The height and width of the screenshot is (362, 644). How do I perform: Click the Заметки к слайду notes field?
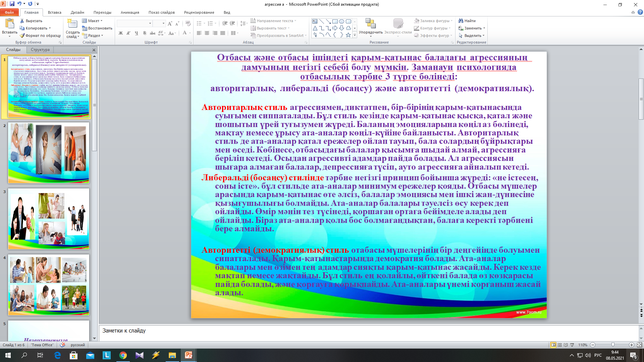coord(368,333)
